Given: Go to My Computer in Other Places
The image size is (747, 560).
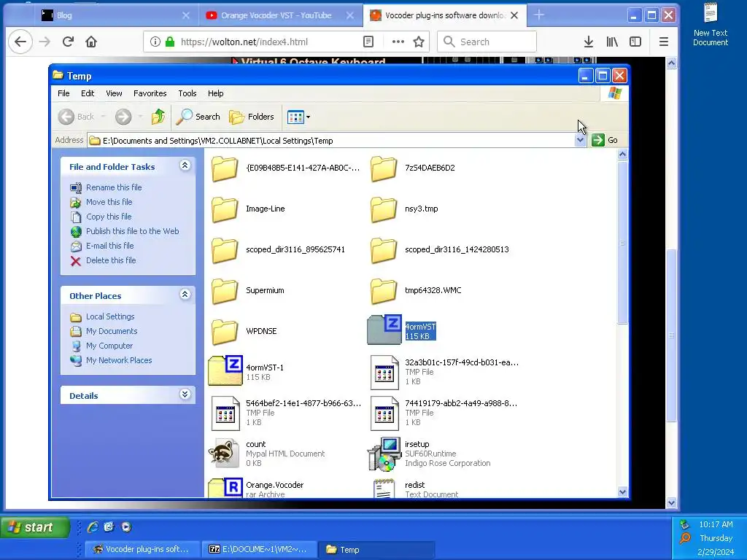Looking at the screenshot, I should point(109,346).
